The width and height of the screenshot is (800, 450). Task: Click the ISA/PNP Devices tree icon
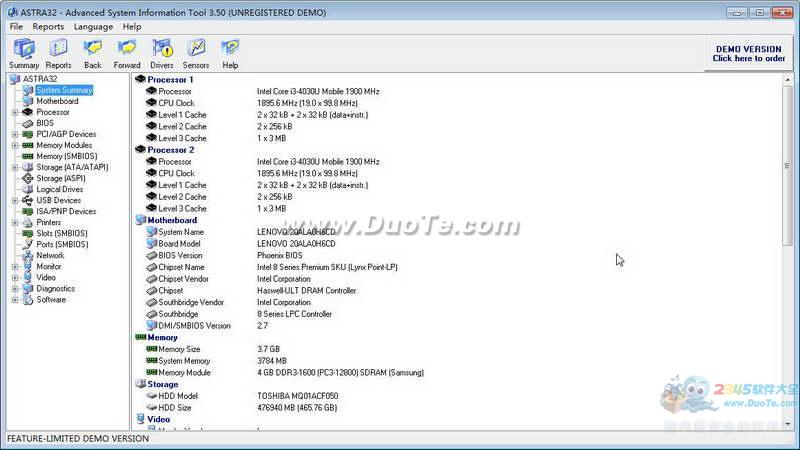pyautogui.click(x=28, y=211)
